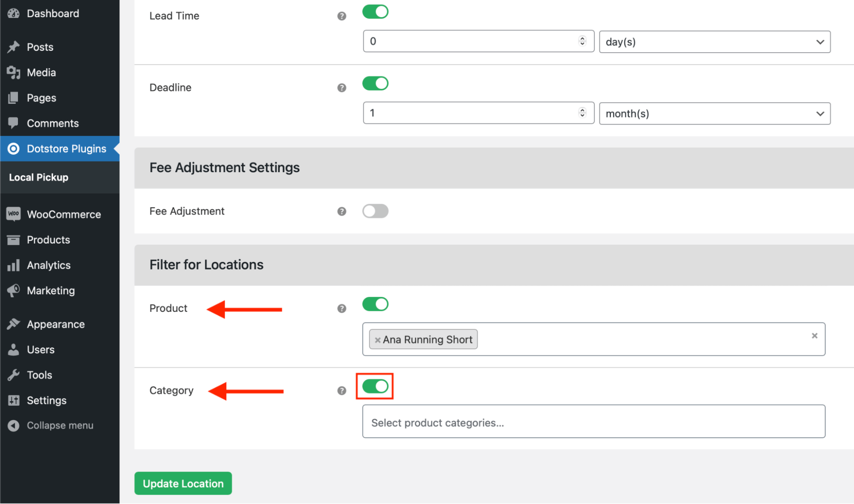The height and width of the screenshot is (504, 854).
Task: Open the WooCommerce sidebar icon
Action: (13, 214)
